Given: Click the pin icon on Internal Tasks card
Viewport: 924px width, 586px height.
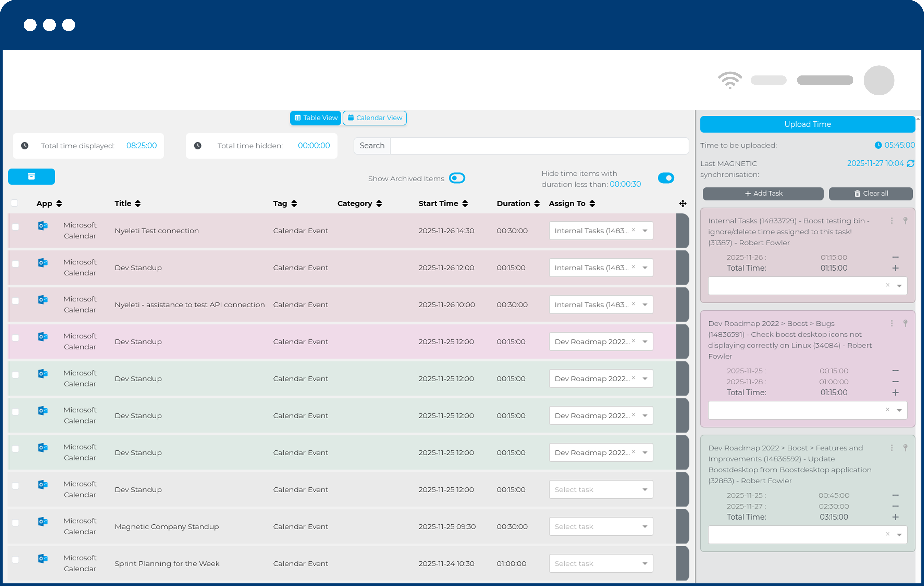Looking at the screenshot, I should tap(905, 221).
